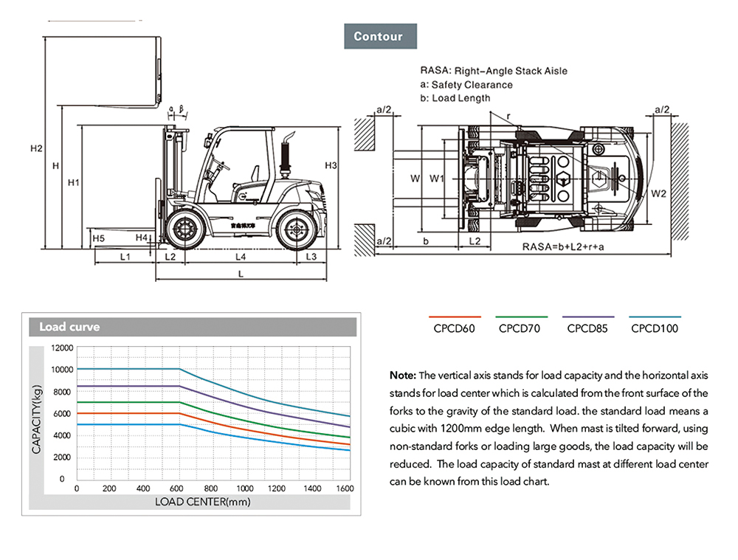This screenshot has height=560, width=738.
Task: Click the RASA=b+L2+r+a formula text
Action: click(x=562, y=246)
